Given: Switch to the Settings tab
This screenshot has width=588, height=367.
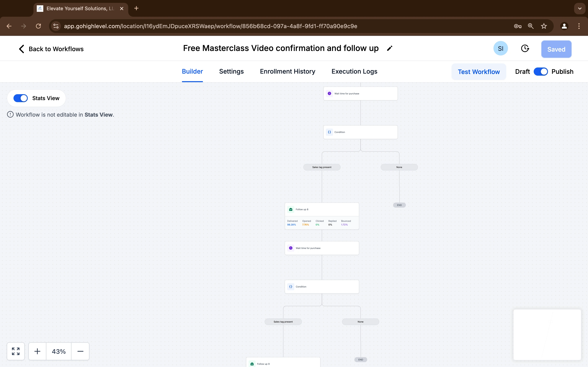Looking at the screenshot, I should 231,71.
